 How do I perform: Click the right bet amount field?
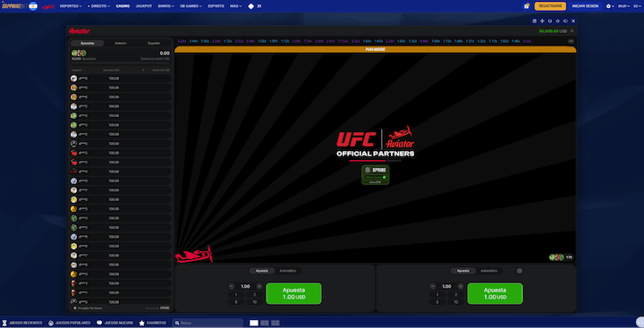(x=446, y=286)
